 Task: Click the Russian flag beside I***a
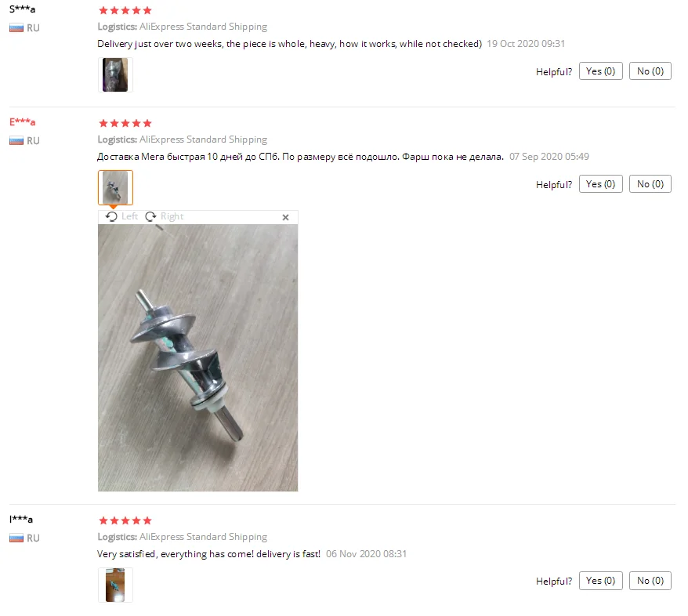(x=16, y=538)
